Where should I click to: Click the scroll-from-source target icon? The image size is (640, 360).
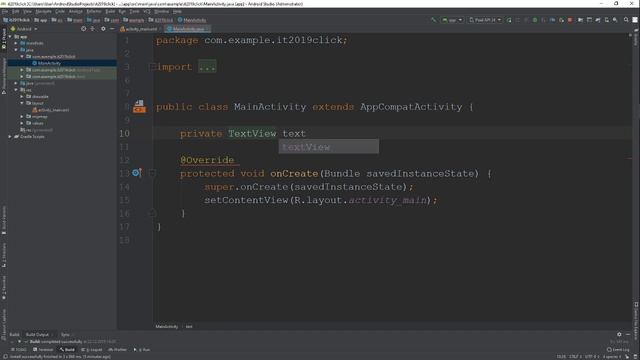coord(84,29)
